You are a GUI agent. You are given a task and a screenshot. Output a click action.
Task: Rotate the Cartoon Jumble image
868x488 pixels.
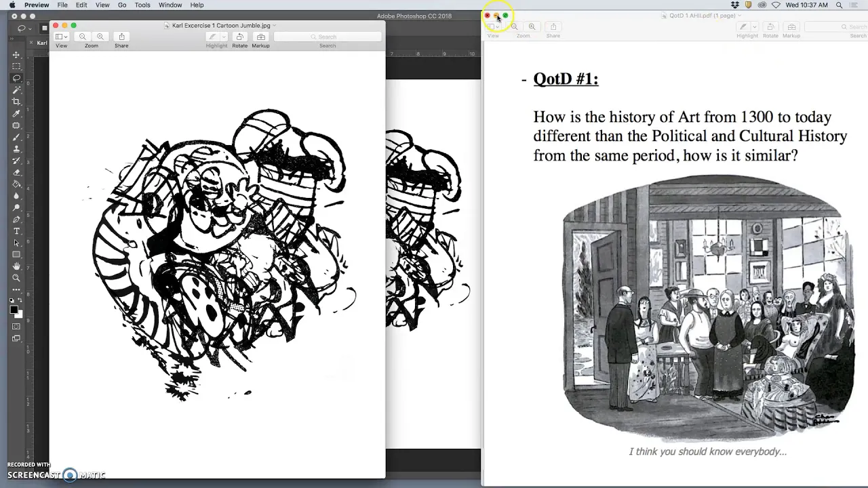coord(239,37)
